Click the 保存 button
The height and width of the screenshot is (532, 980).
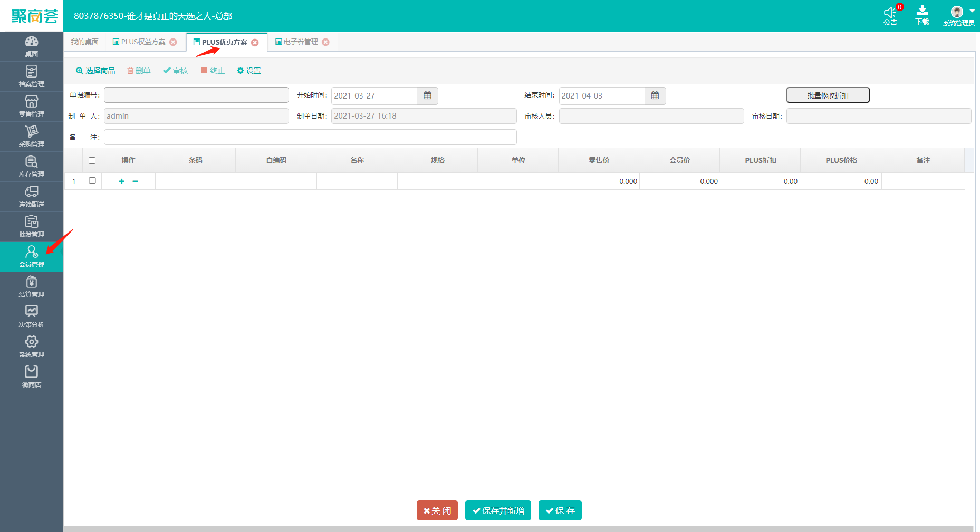click(x=560, y=510)
